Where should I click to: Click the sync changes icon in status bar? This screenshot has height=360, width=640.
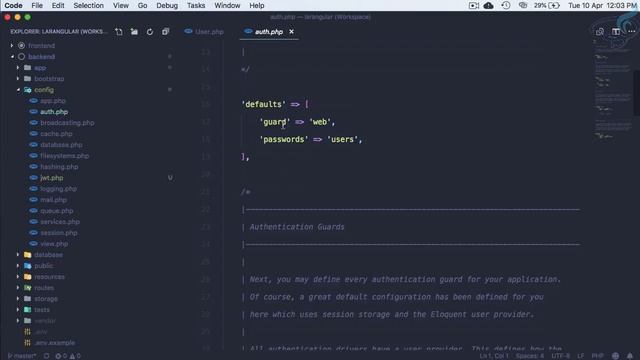tap(47, 356)
